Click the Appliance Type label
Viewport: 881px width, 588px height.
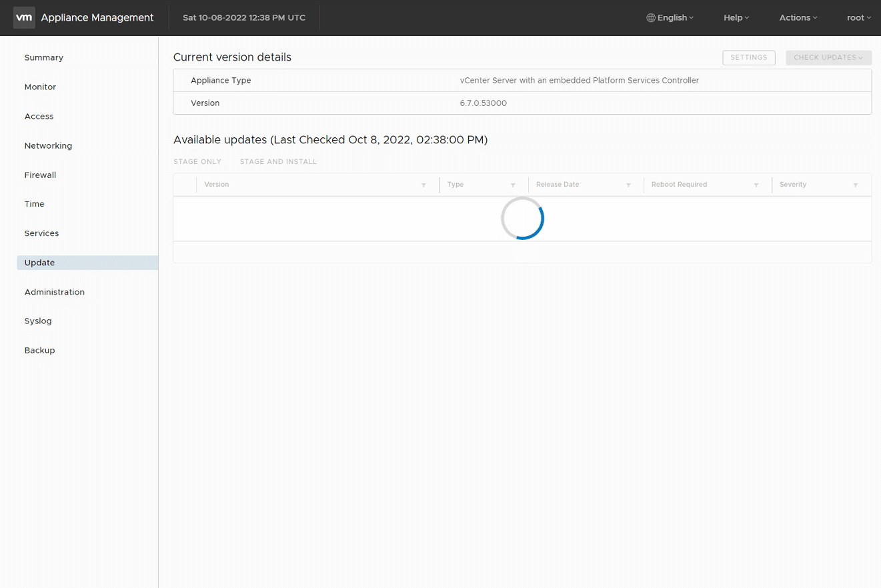(x=221, y=81)
